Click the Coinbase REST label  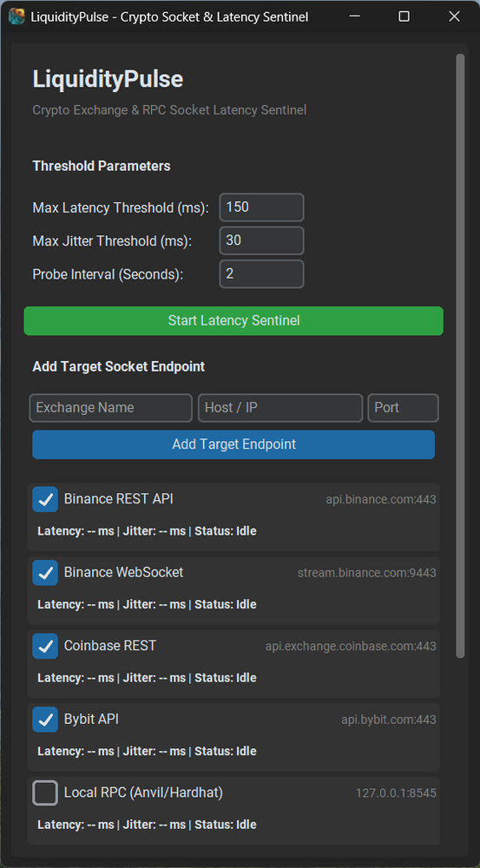coord(110,646)
